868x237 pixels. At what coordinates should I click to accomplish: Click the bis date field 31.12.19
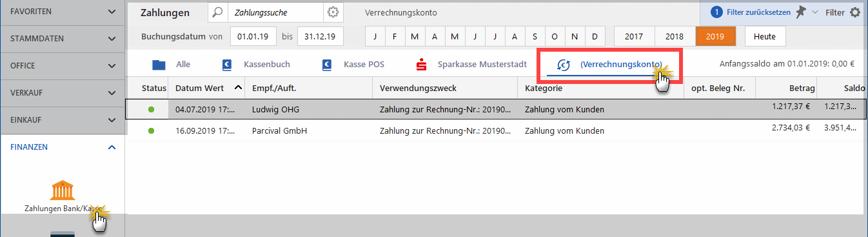320,36
